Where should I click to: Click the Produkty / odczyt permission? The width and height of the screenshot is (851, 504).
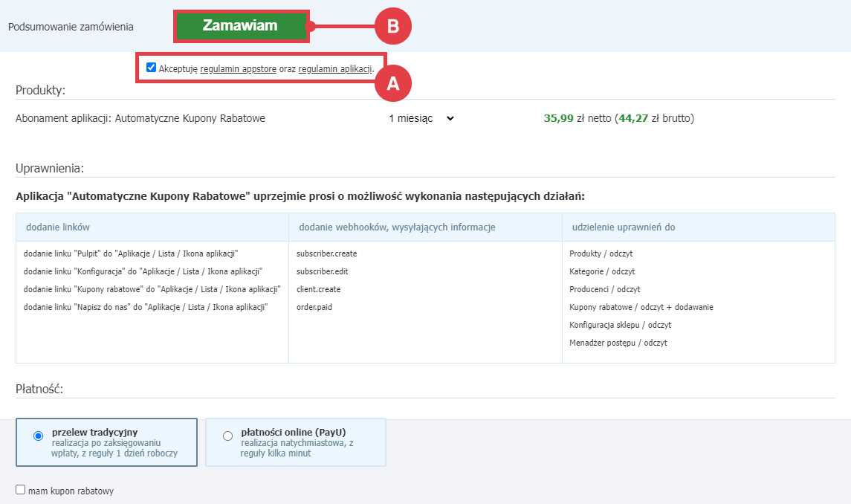click(601, 253)
